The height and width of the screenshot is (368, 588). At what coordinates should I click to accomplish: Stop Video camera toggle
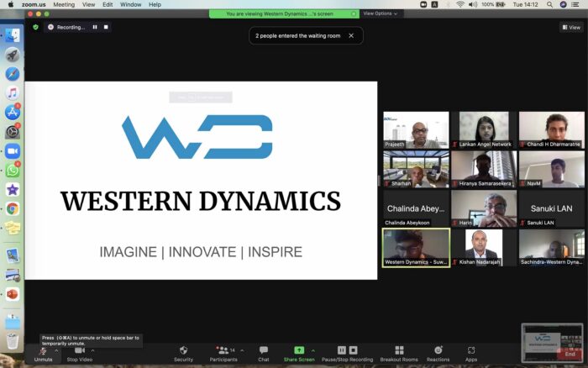(x=79, y=353)
